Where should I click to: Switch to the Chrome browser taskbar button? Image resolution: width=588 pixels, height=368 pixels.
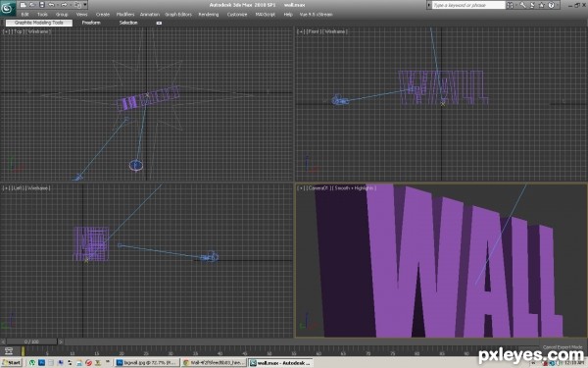(213, 363)
